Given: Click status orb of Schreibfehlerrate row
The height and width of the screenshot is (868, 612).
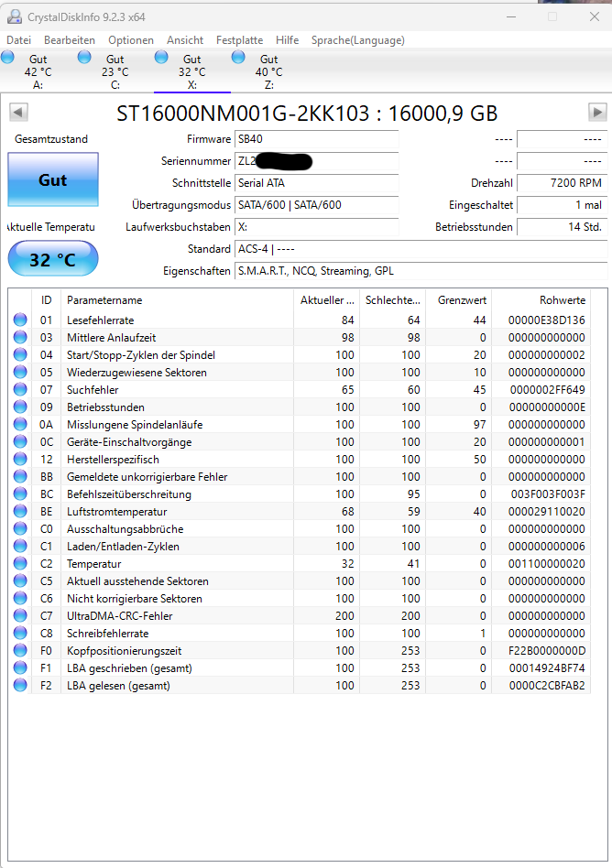Looking at the screenshot, I should coord(20,634).
